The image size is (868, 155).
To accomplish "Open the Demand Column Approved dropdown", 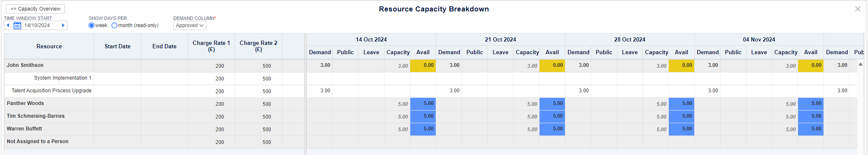I will click(x=189, y=25).
